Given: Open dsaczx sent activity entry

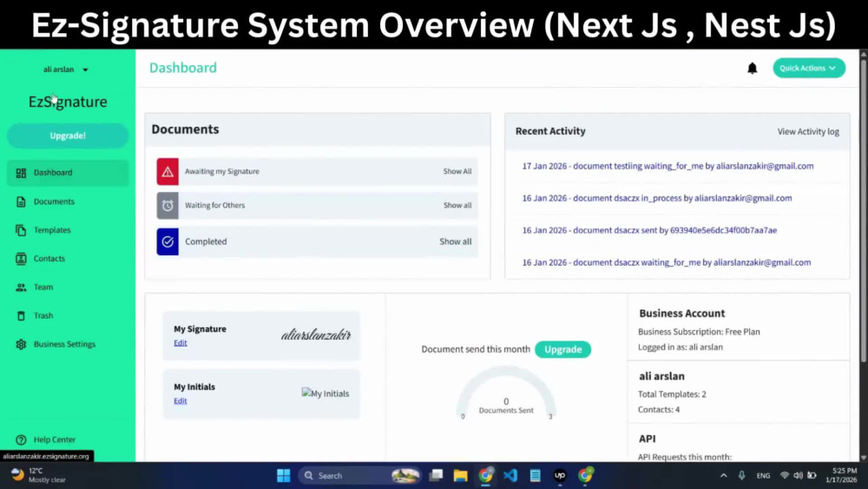Looking at the screenshot, I should 649,230.
